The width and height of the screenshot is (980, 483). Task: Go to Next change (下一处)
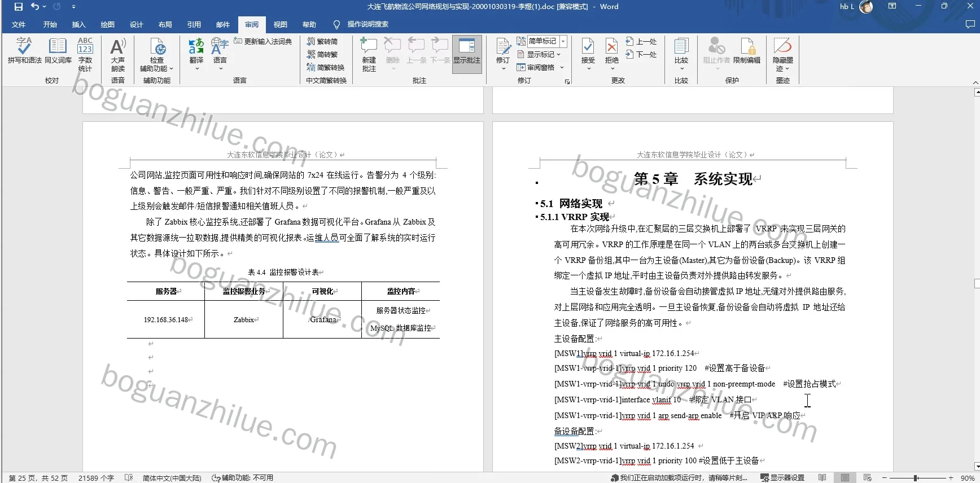pyautogui.click(x=641, y=54)
